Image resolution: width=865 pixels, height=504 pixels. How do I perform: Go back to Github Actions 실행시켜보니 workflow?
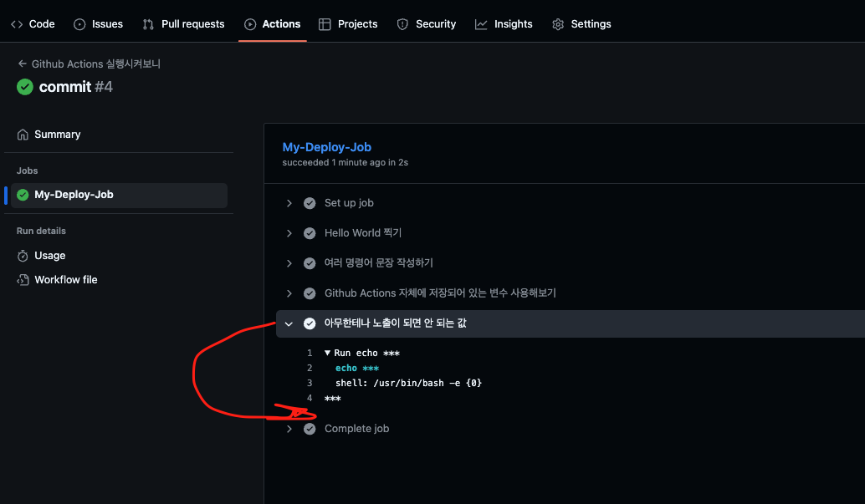pos(95,64)
